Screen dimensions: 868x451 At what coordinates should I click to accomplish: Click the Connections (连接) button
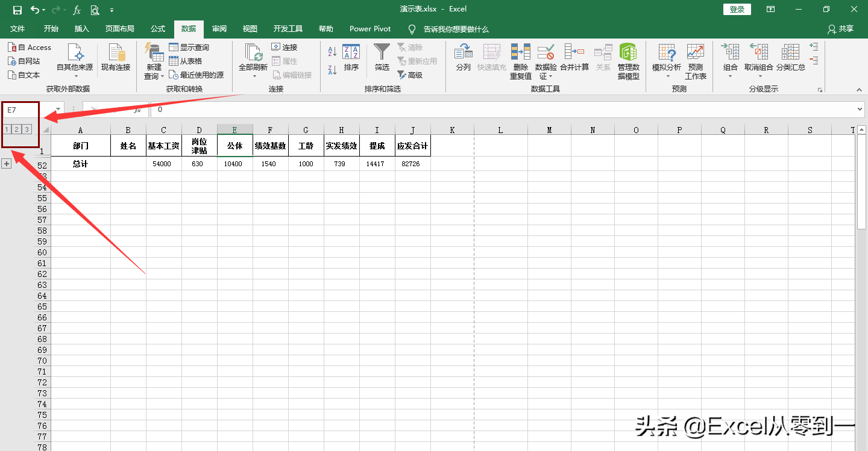coord(285,47)
